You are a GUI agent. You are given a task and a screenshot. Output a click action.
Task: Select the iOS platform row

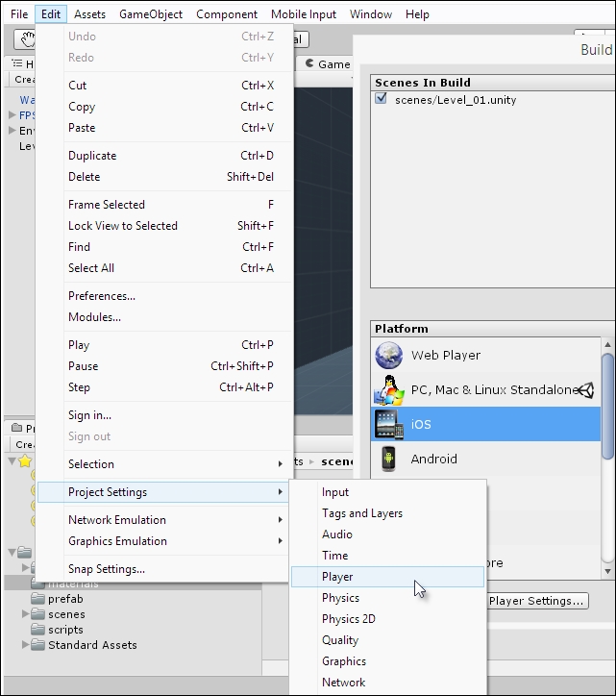(x=486, y=424)
